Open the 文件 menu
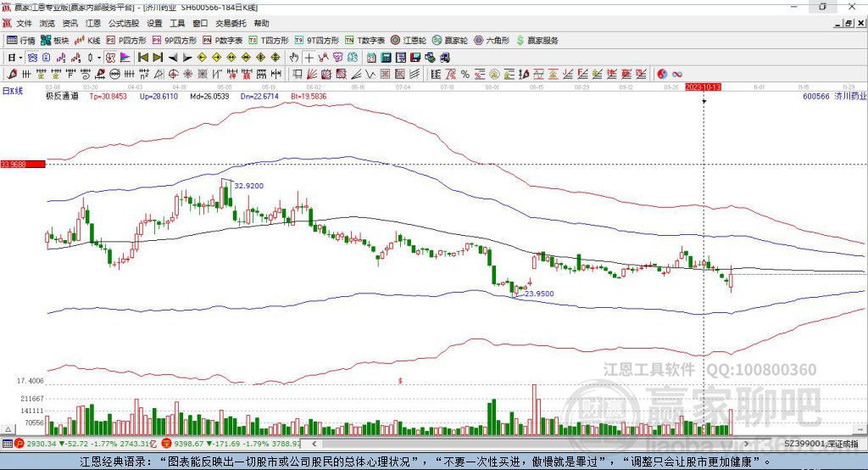 [25, 23]
